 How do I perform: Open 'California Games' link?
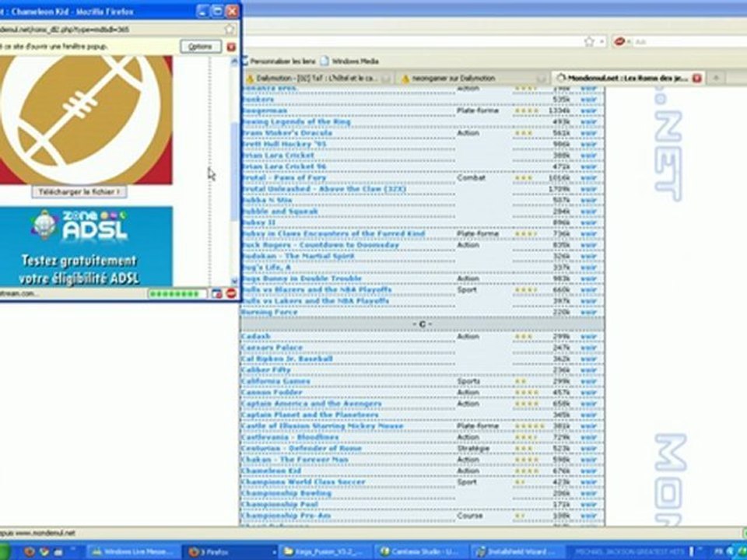(275, 381)
